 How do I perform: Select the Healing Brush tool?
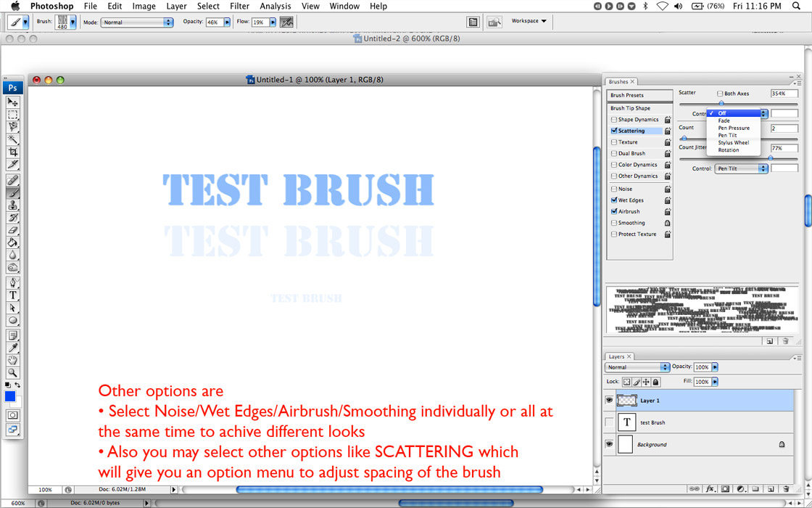[13, 181]
